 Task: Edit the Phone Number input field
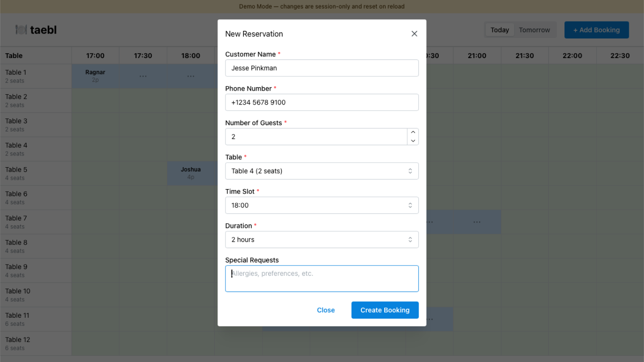(322, 102)
